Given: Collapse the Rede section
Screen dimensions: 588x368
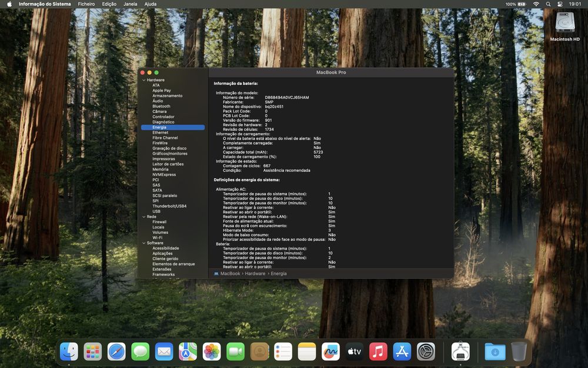Looking at the screenshot, I should tap(143, 217).
